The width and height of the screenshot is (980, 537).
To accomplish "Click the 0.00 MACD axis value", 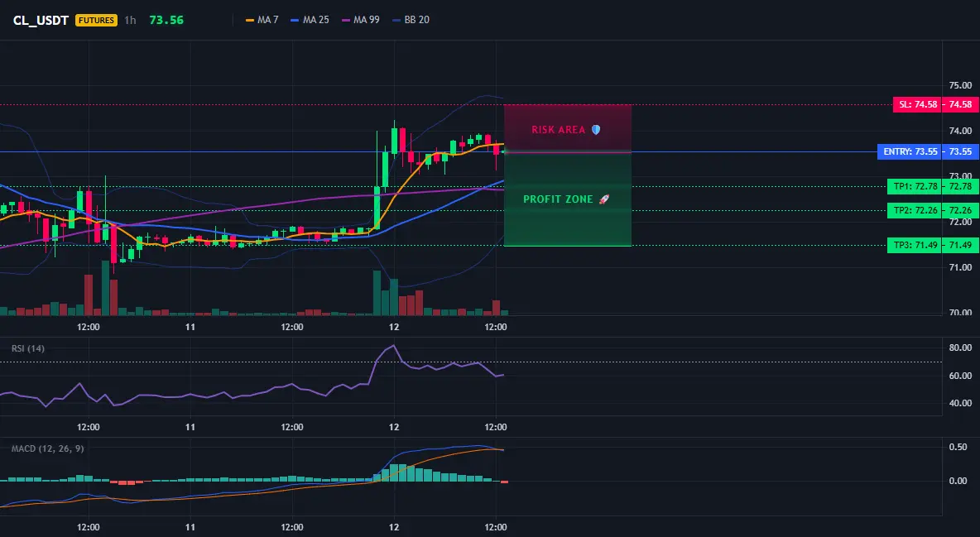I will 958,481.
